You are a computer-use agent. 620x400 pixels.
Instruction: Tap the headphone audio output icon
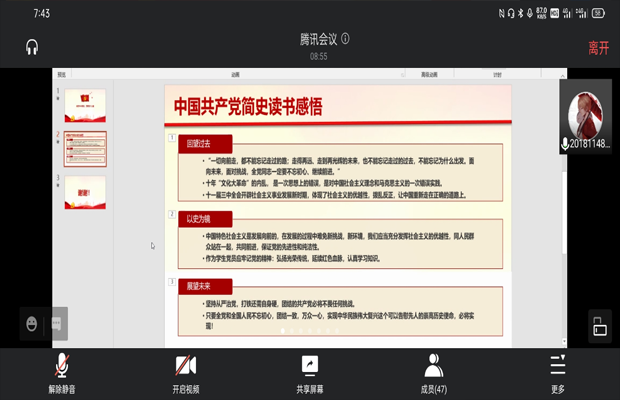(x=32, y=47)
